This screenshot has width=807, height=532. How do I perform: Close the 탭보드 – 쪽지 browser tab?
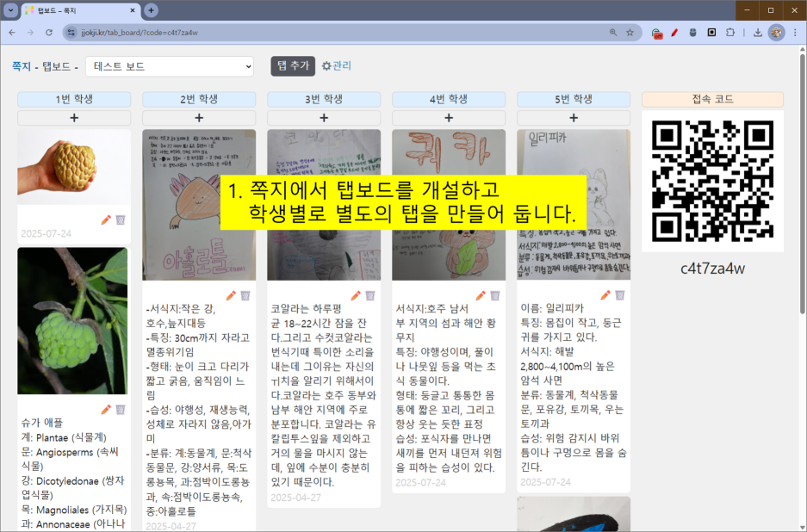point(133,10)
